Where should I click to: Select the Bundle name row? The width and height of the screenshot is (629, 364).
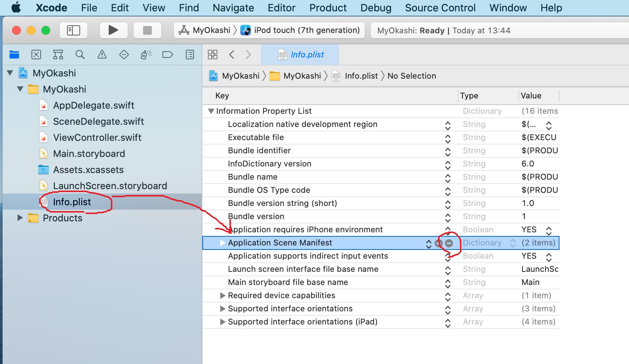(381, 177)
